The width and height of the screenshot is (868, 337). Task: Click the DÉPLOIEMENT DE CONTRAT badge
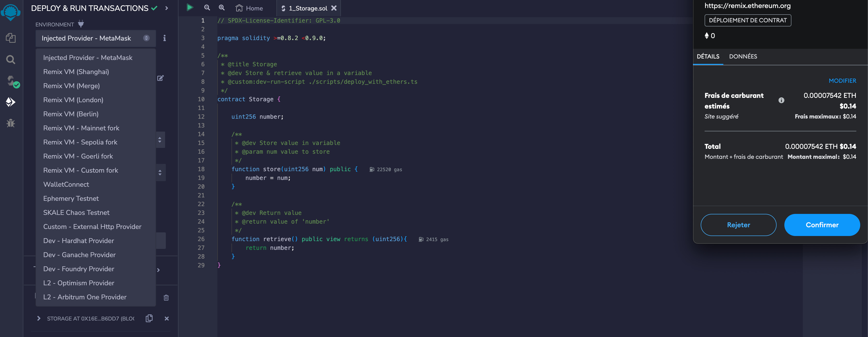[748, 20]
